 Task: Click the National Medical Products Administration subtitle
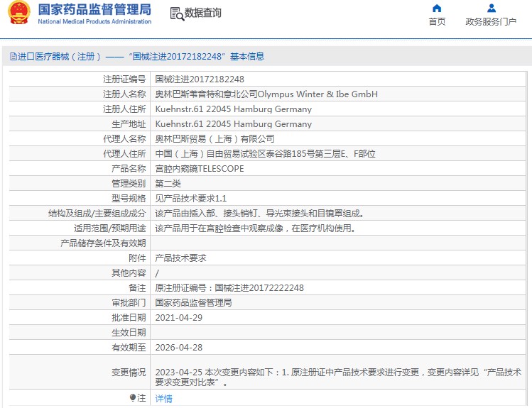click(x=94, y=22)
